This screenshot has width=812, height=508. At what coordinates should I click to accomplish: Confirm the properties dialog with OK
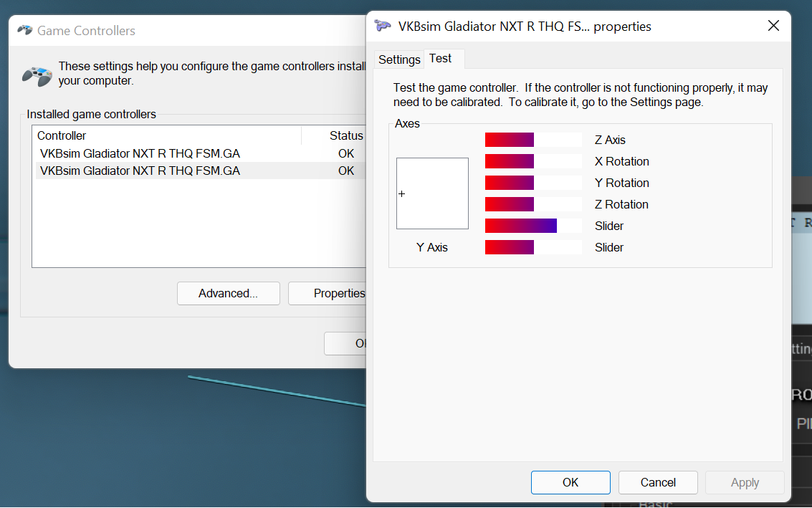coord(570,483)
